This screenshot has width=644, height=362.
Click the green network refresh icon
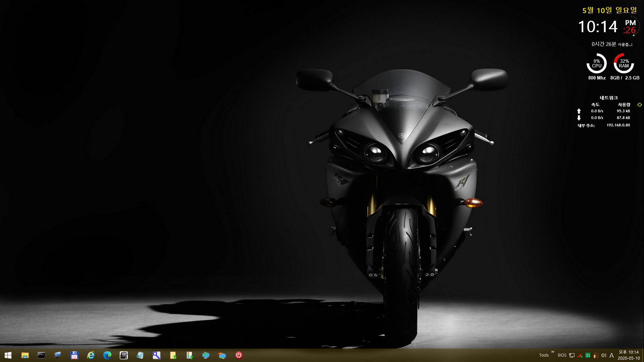click(x=639, y=105)
